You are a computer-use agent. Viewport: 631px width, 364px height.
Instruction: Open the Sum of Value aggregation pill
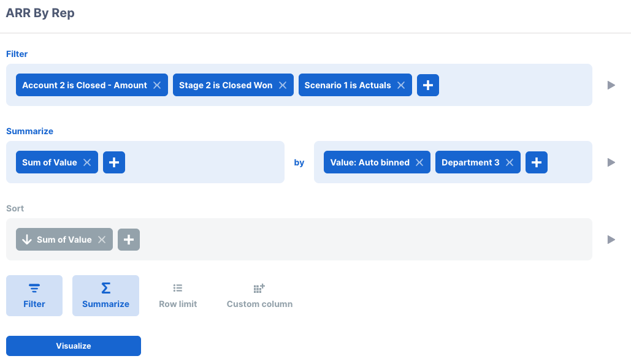tap(49, 162)
